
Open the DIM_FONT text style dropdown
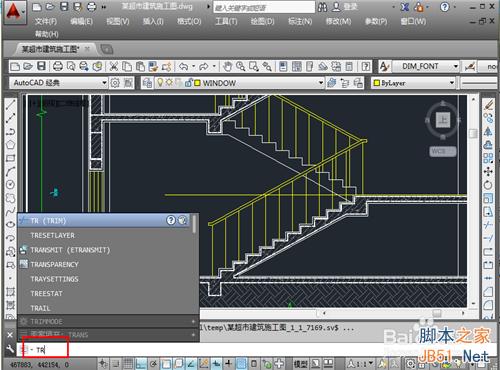[x=426, y=66]
